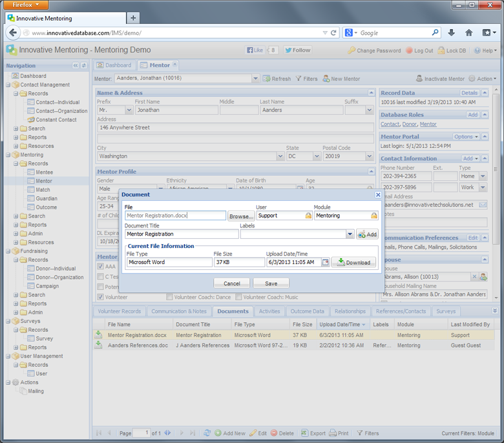Open the phone Type Home dropdown
This screenshot has height=443, width=504.
tap(483, 176)
